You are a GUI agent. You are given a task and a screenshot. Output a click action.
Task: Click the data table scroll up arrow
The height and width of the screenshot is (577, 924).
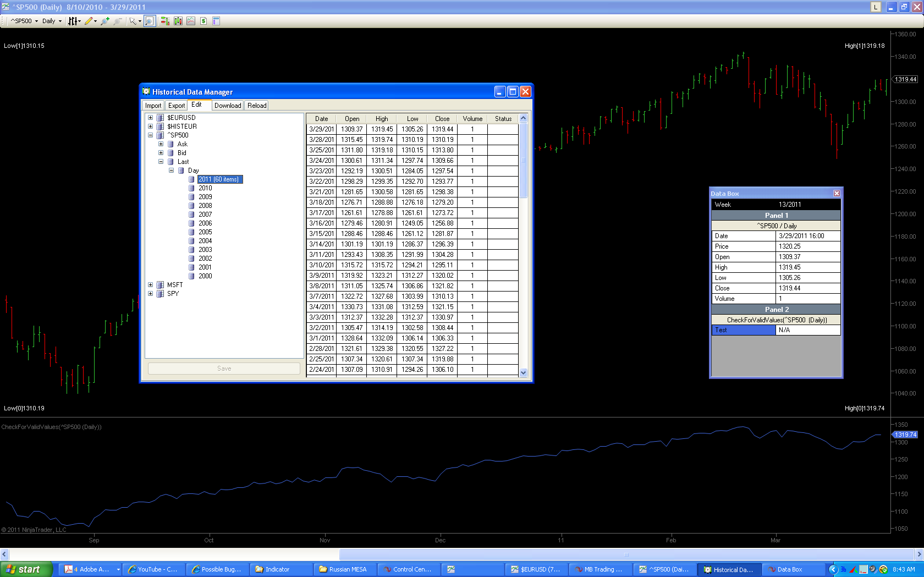[x=523, y=118]
